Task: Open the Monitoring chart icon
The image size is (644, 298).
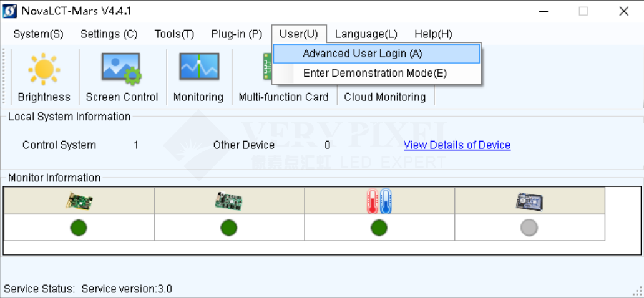Action: (x=199, y=67)
